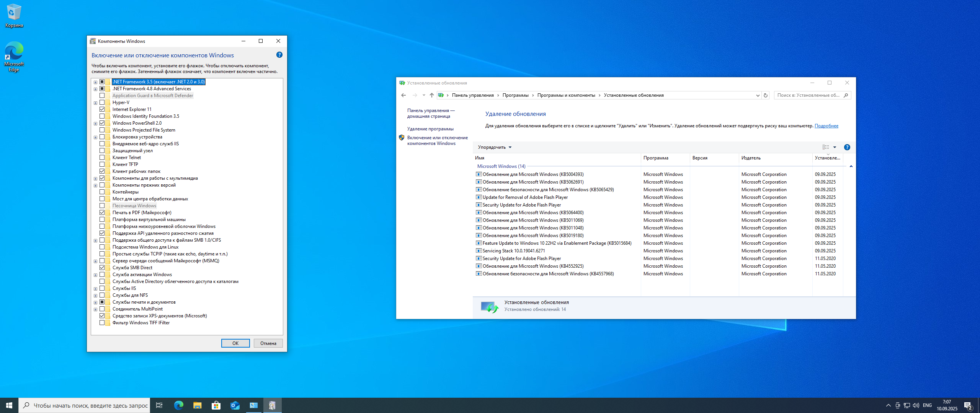Go up one level with the up arrow
Screen dimensions: 980x413
pos(432,95)
